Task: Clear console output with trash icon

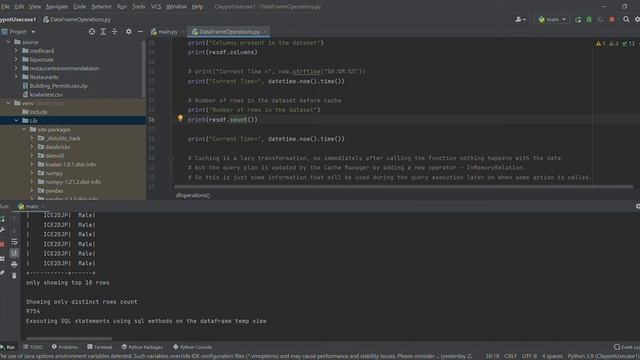Action: point(14,276)
